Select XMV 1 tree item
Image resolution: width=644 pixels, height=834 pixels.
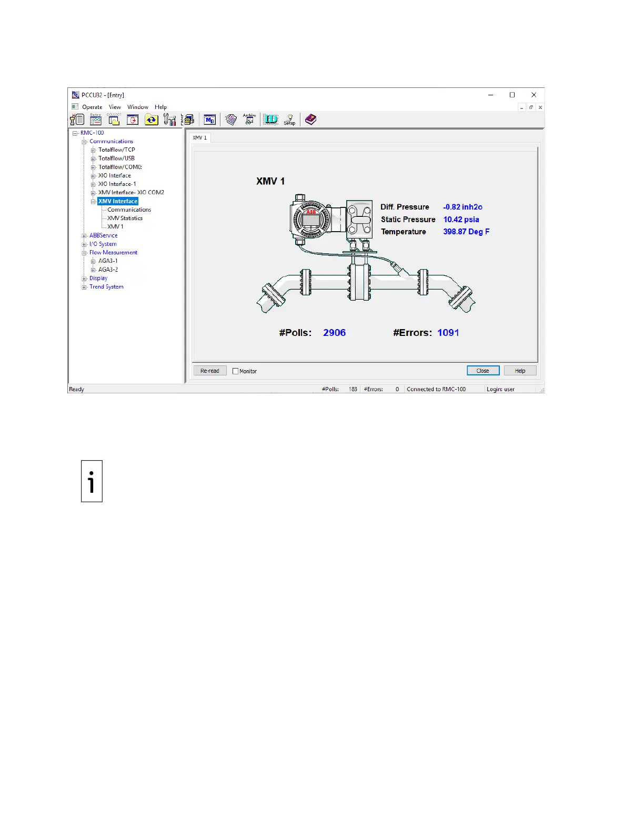(115, 226)
